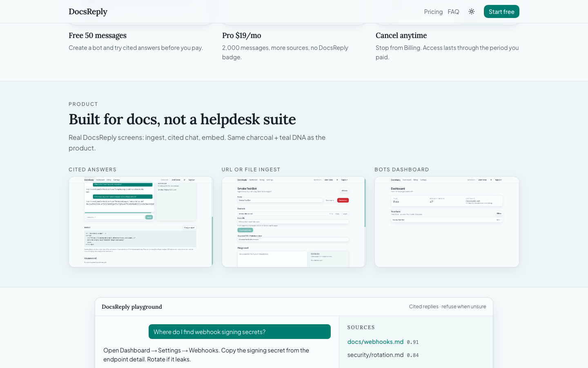Go to the DocsReply home logo
588x368 pixels.
[x=88, y=11]
